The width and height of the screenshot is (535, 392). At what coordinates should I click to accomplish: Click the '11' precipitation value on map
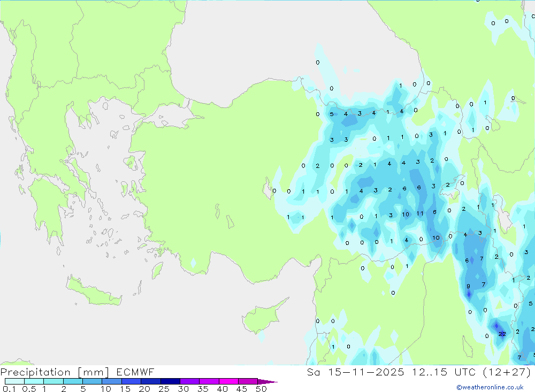coord(420,213)
